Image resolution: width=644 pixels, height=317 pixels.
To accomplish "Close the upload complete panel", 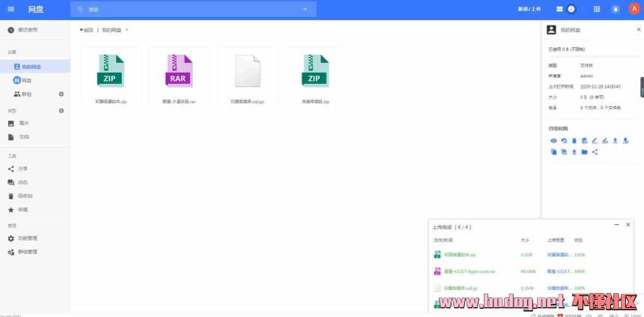I will tap(628, 225).
